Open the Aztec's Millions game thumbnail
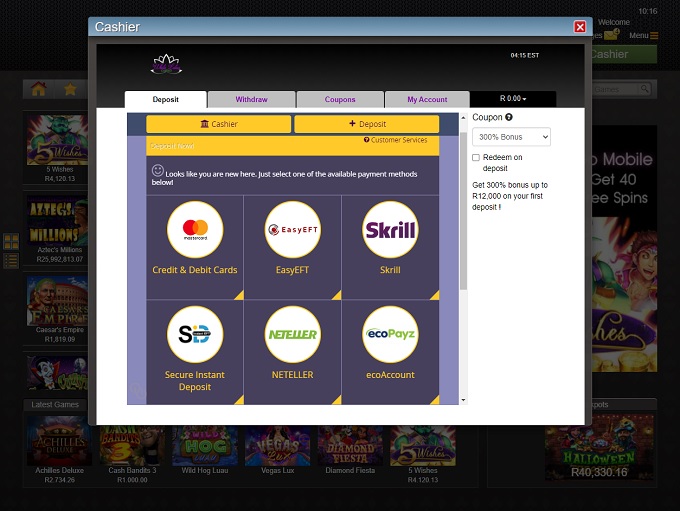 coord(57,220)
